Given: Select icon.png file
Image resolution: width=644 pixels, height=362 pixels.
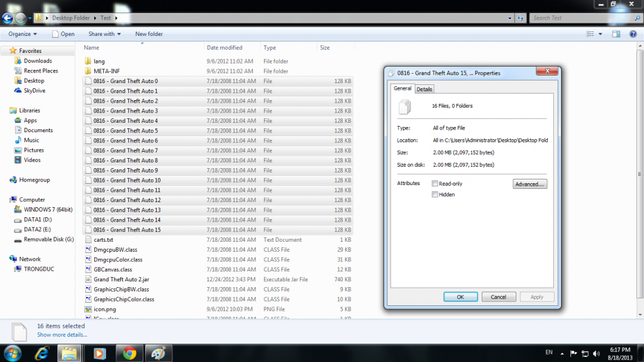Looking at the screenshot, I should pos(105,309).
